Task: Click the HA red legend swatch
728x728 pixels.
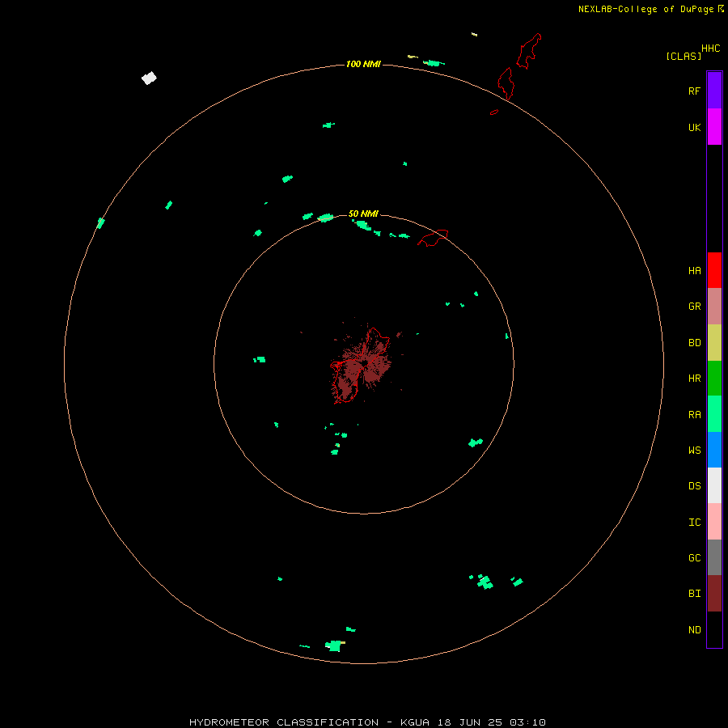Action: point(714,270)
